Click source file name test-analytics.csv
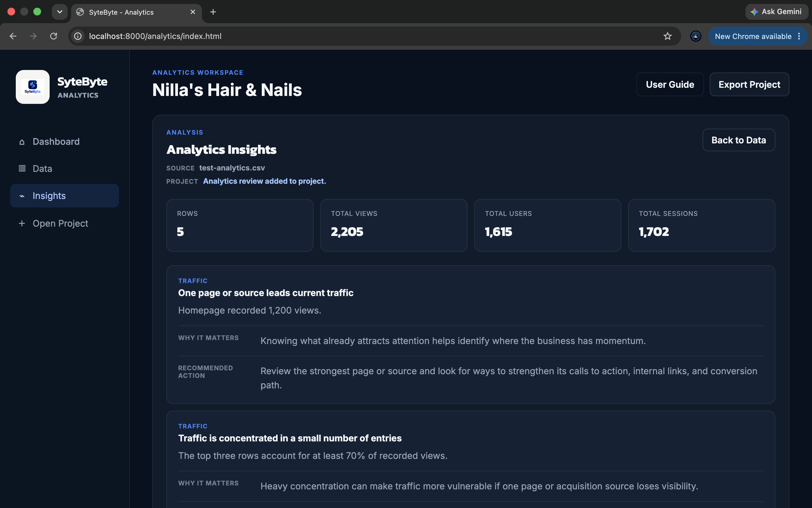812x508 pixels. 232,168
